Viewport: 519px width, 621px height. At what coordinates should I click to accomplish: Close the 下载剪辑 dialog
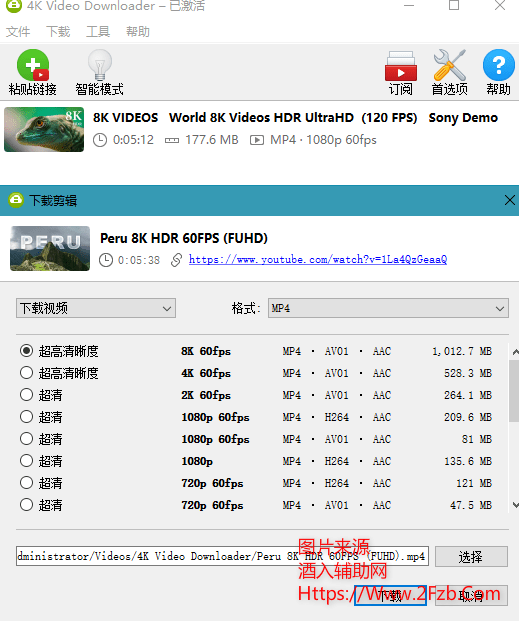[x=509, y=200]
